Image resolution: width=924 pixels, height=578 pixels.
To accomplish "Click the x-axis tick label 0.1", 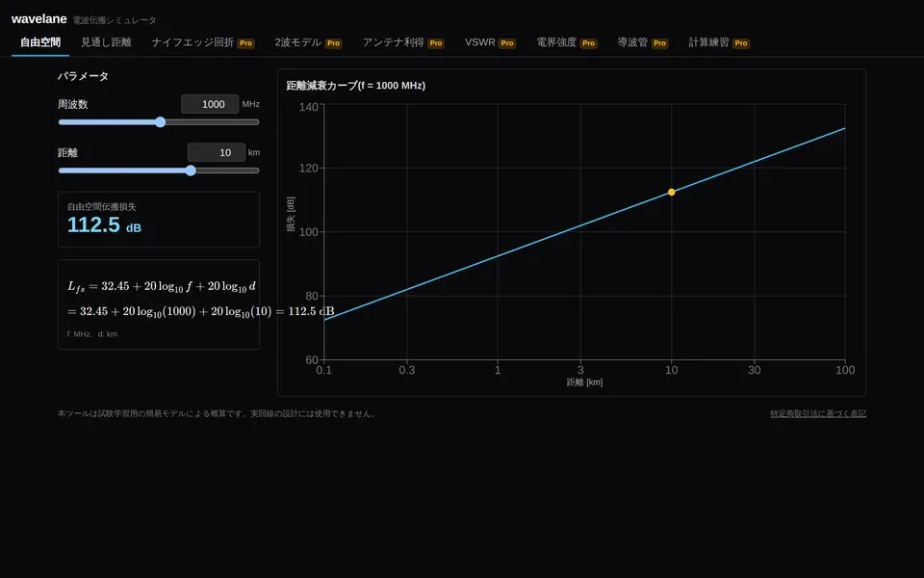I will tap(324, 370).
